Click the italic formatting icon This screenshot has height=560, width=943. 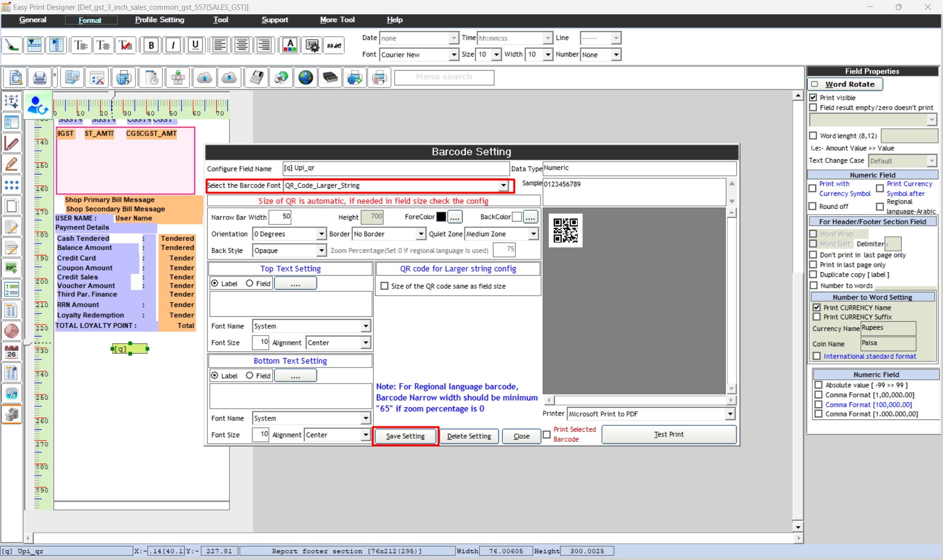pyautogui.click(x=173, y=45)
